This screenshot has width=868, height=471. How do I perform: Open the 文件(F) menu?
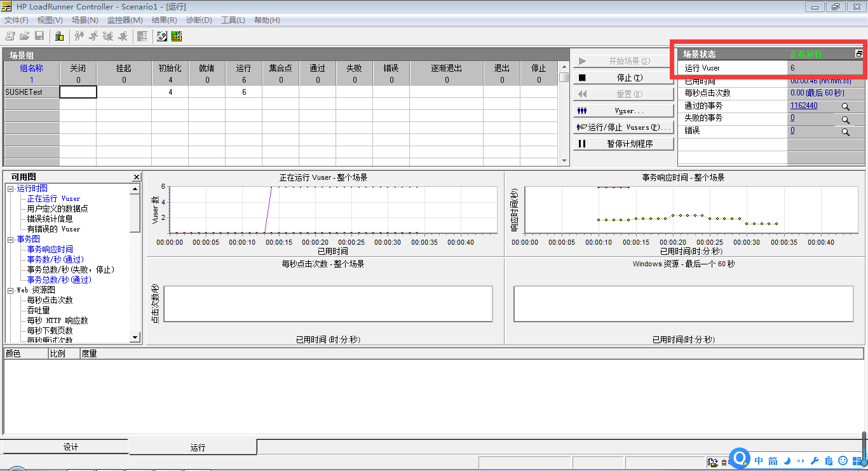click(17, 20)
